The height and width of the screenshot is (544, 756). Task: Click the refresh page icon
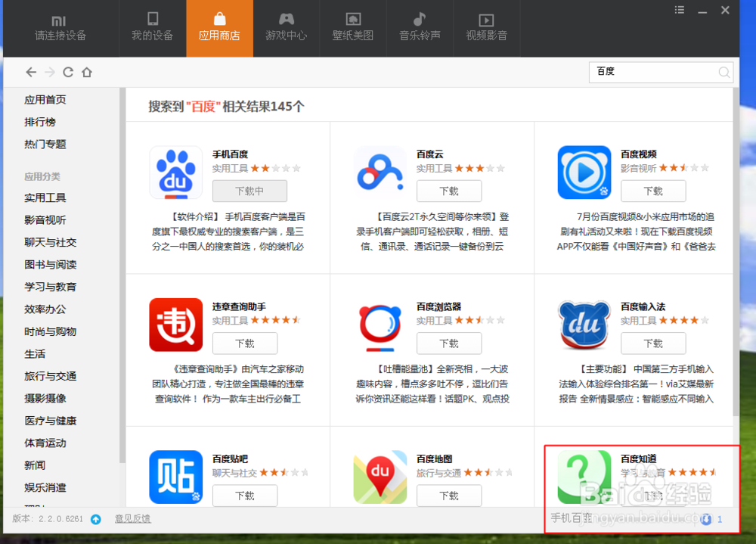click(68, 73)
